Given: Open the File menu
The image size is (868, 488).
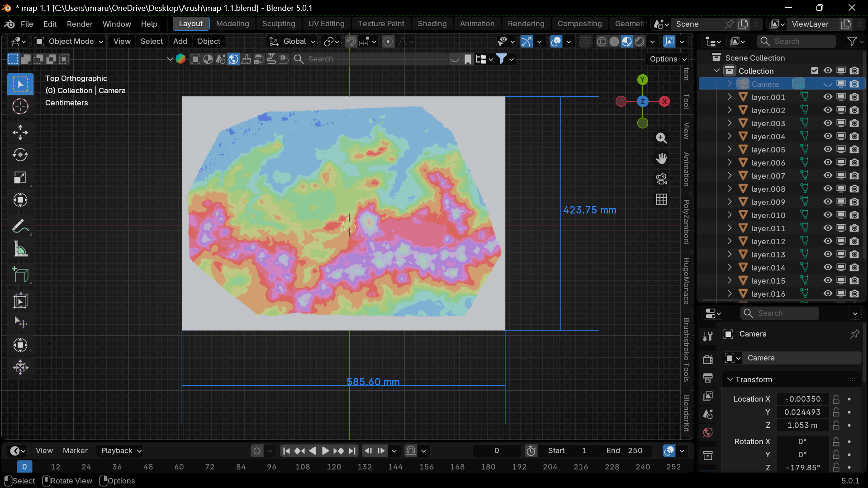Looking at the screenshot, I should click(27, 24).
